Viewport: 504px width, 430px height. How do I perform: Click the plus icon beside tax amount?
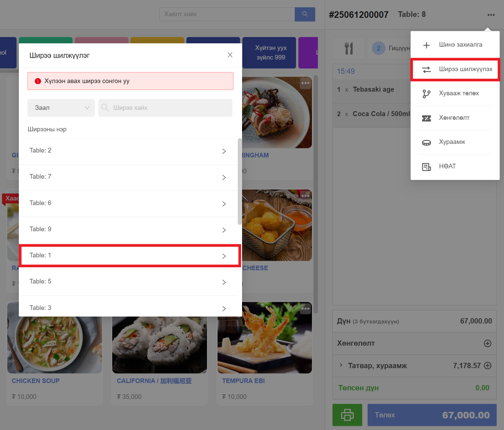(x=487, y=365)
